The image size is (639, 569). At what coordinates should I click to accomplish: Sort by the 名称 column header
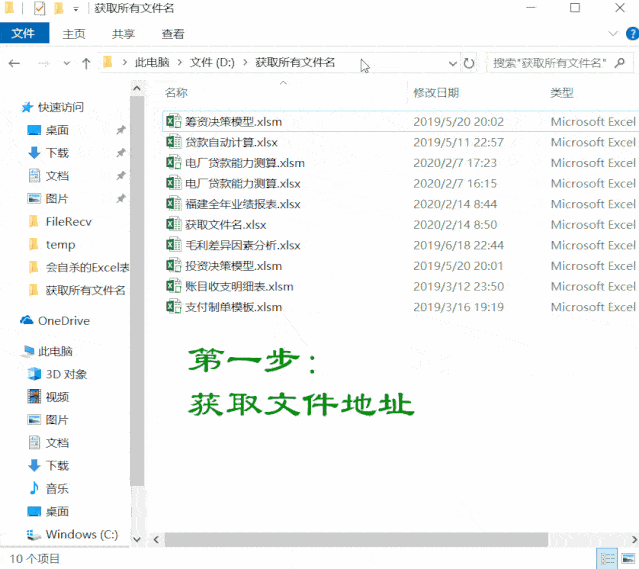tap(176, 93)
